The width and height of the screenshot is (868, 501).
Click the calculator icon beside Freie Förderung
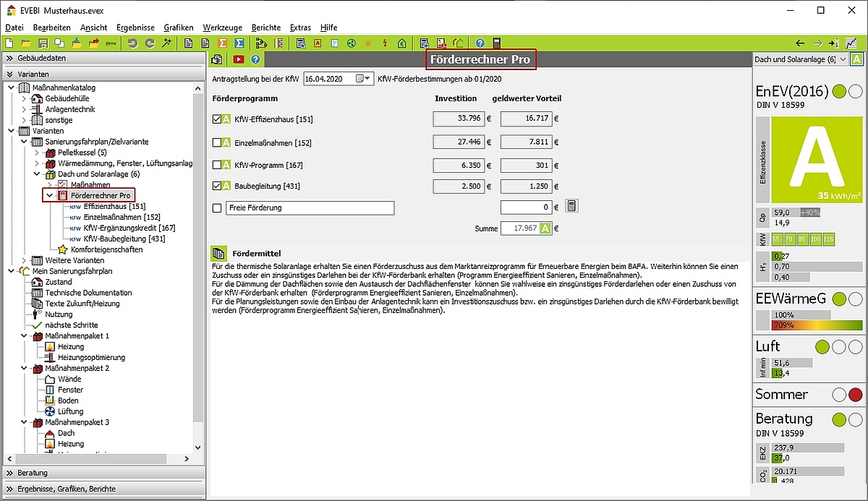click(571, 207)
